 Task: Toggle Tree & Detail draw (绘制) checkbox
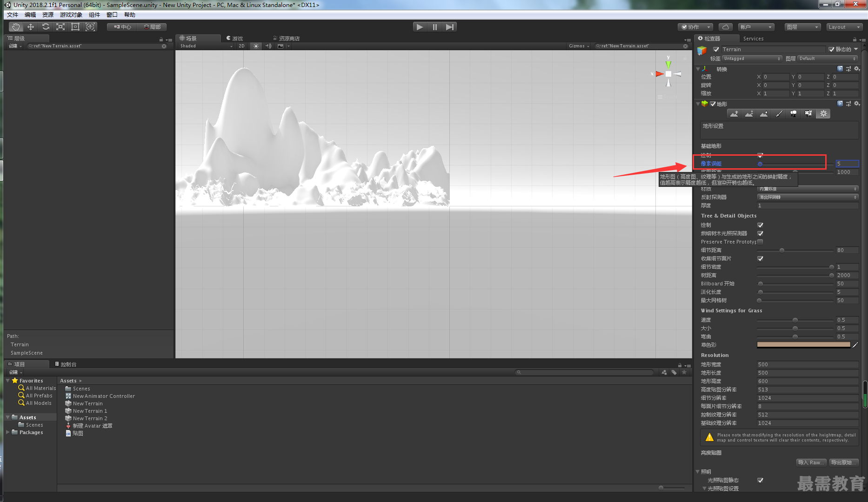(760, 225)
